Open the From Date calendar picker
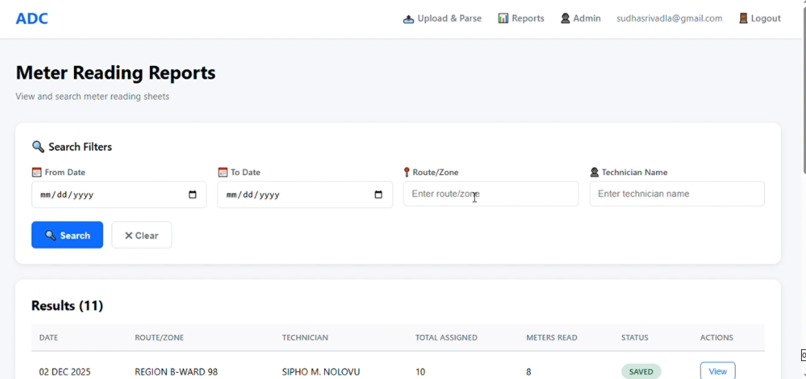Image resolution: width=806 pixels, height=379 pixels. tap(193, 195)
